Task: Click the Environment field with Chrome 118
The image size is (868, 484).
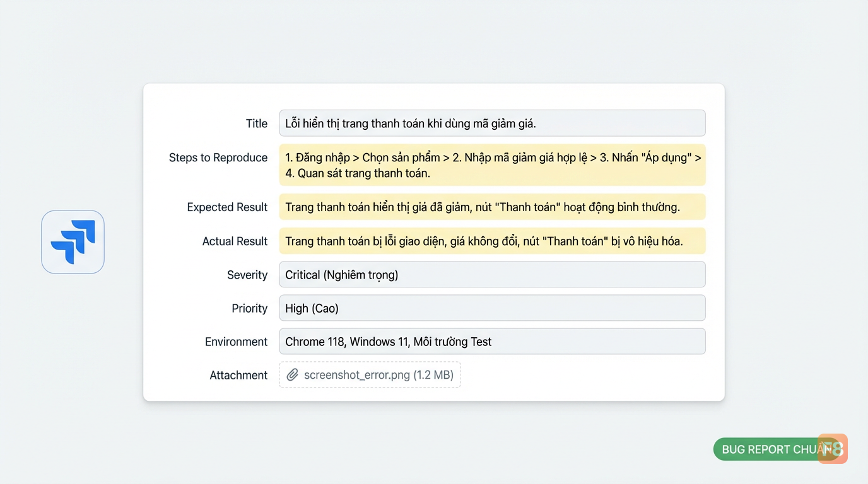Action: [492, 342]
